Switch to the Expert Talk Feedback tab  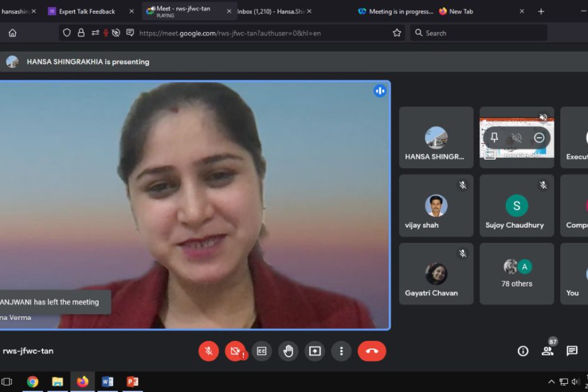[87, 11]
